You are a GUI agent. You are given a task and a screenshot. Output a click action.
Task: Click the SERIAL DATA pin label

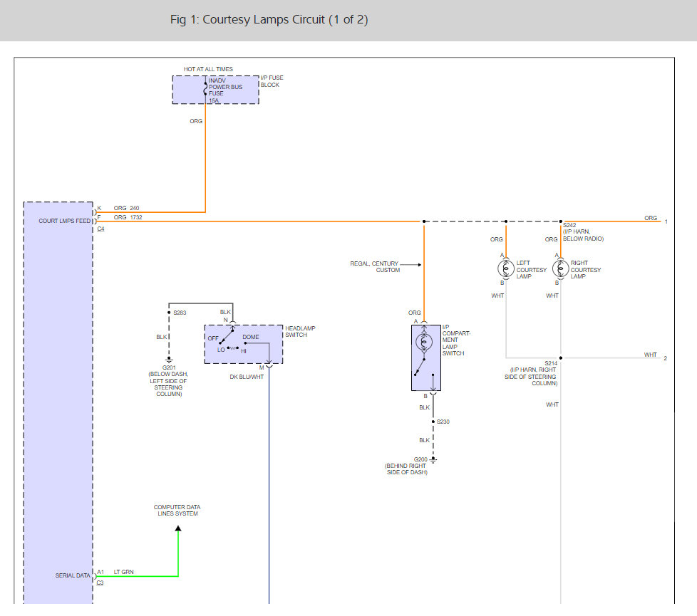click(73, 575)
